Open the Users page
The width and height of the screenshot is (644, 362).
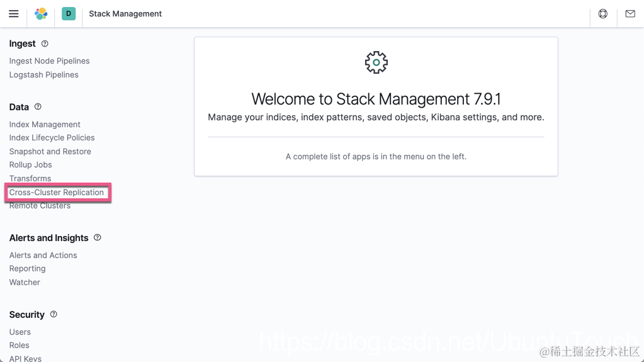tap(20, 332)
